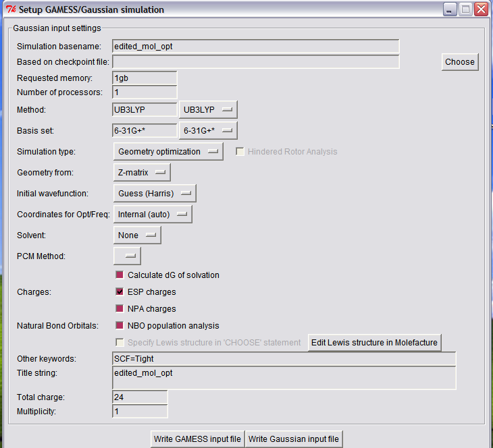Click the Total charge input field
Image resolution: width=493 pixels, height=448 pixels.
point(140,397)
